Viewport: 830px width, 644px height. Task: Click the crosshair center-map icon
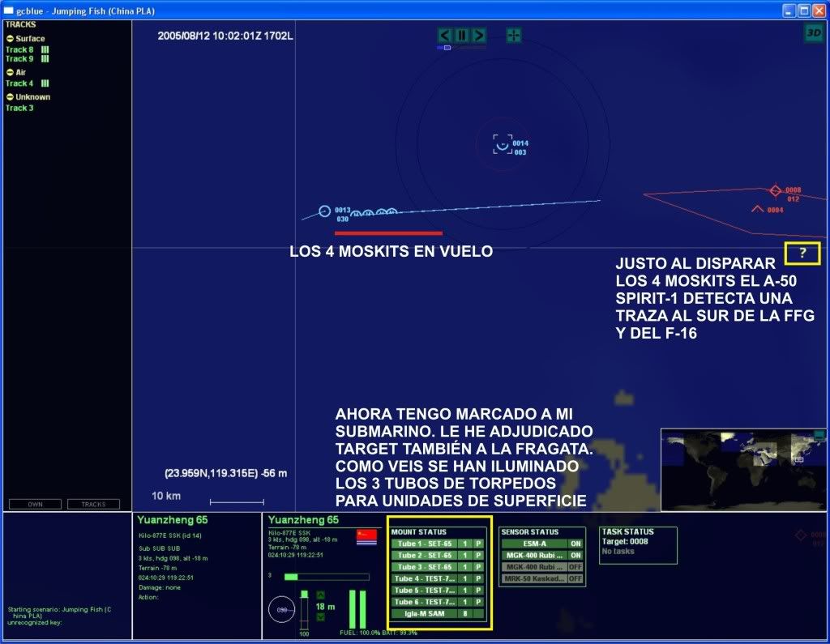tap(514, 35)
